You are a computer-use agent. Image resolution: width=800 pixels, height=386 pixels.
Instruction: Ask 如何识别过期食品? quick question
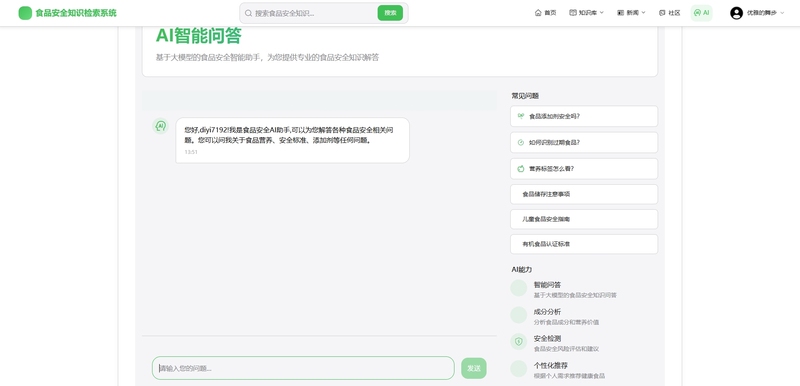tap(584, 143)
